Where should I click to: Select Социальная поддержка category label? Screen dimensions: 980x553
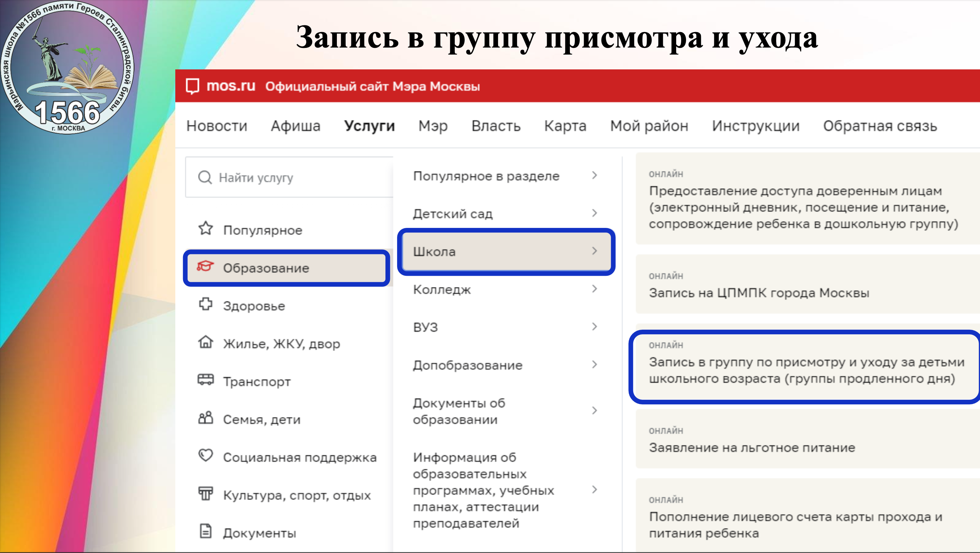300,457
